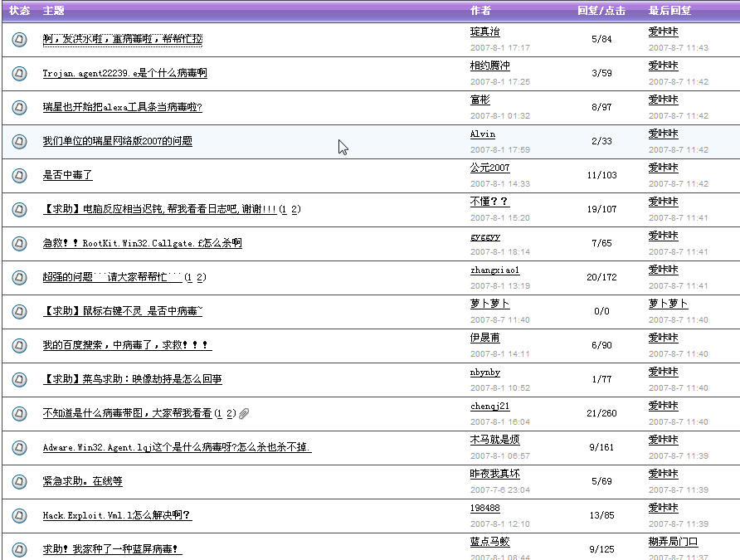740x560 pixels.
Task: Click status icon beside 我们单位的瑞星网络版2007的问题
Action: tap(19, 141)
